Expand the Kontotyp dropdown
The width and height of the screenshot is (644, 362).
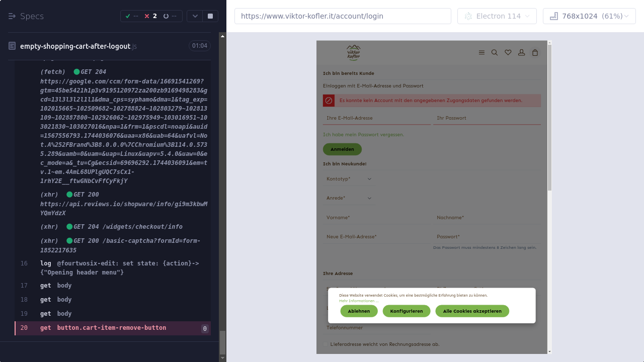(349, 179)
